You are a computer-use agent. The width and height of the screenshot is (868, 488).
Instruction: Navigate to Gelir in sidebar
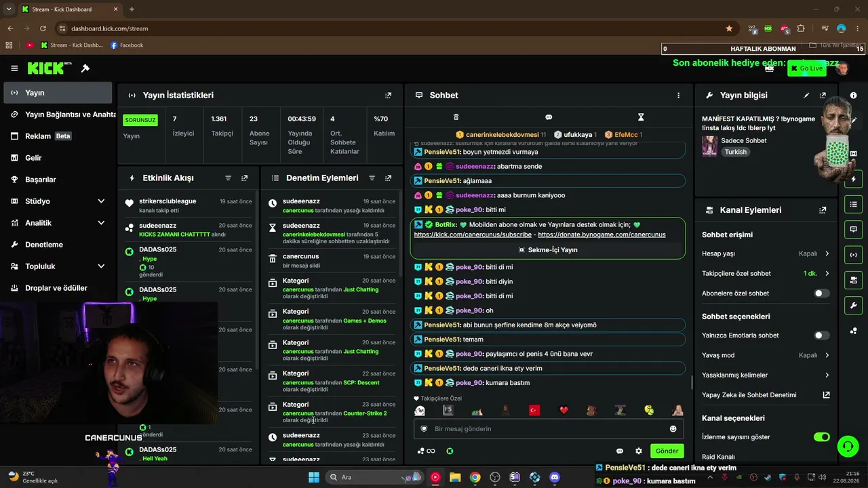pyautogui.click(x=58, y=158)
